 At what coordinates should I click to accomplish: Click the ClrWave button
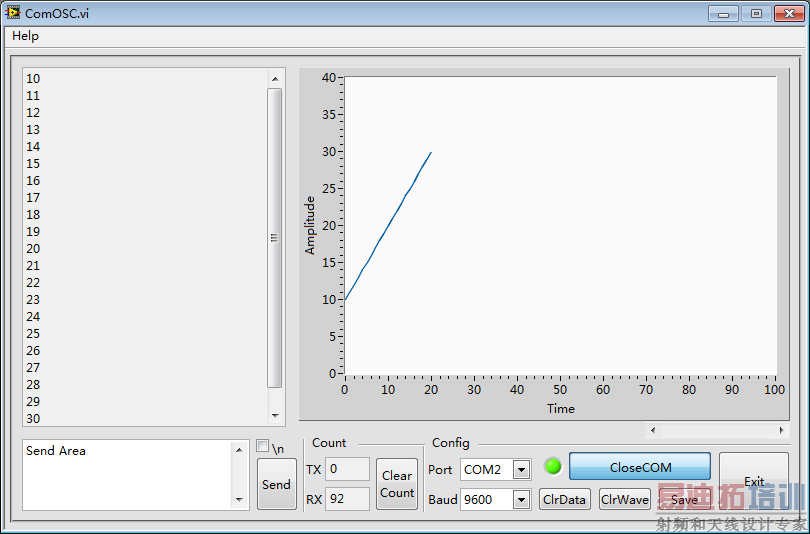point(625,499)
